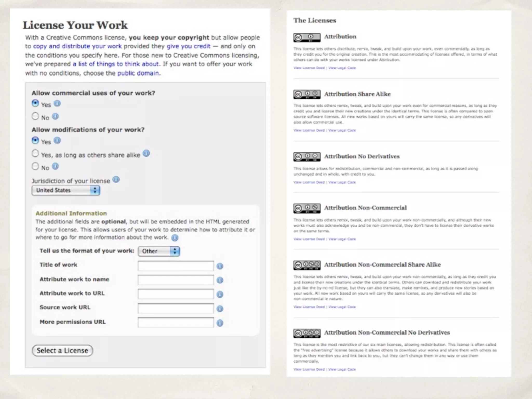
Task: View License Deed for Attribution license
Action: click(309, 68)
